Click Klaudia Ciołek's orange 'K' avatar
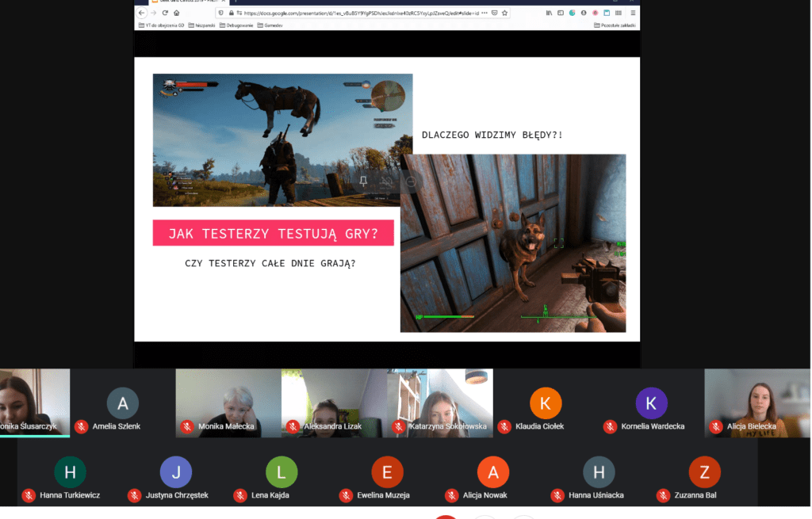The width and height of the screenshot is (812, 519). [546, 403]
